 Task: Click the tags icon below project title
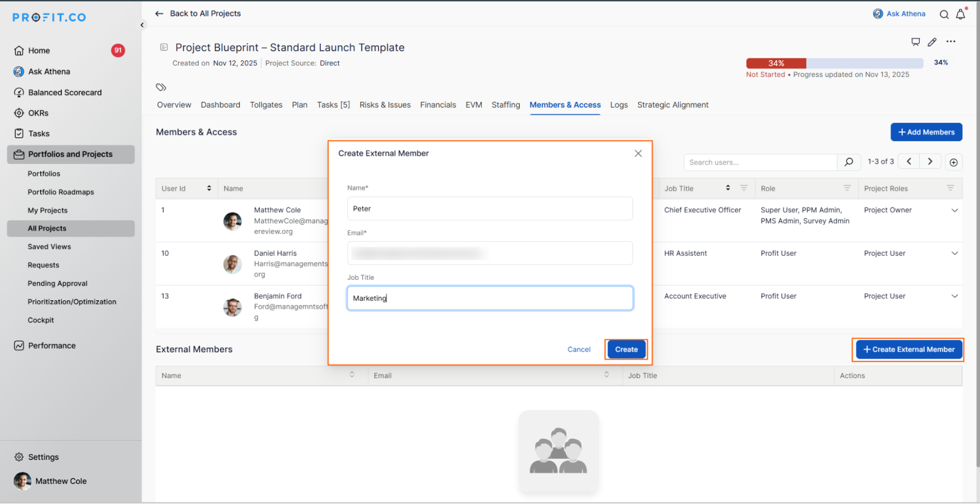161,87
